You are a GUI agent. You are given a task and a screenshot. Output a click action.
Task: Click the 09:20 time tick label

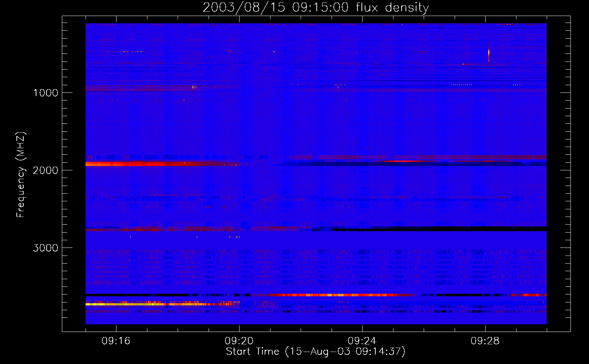click(x=239, y=341)
